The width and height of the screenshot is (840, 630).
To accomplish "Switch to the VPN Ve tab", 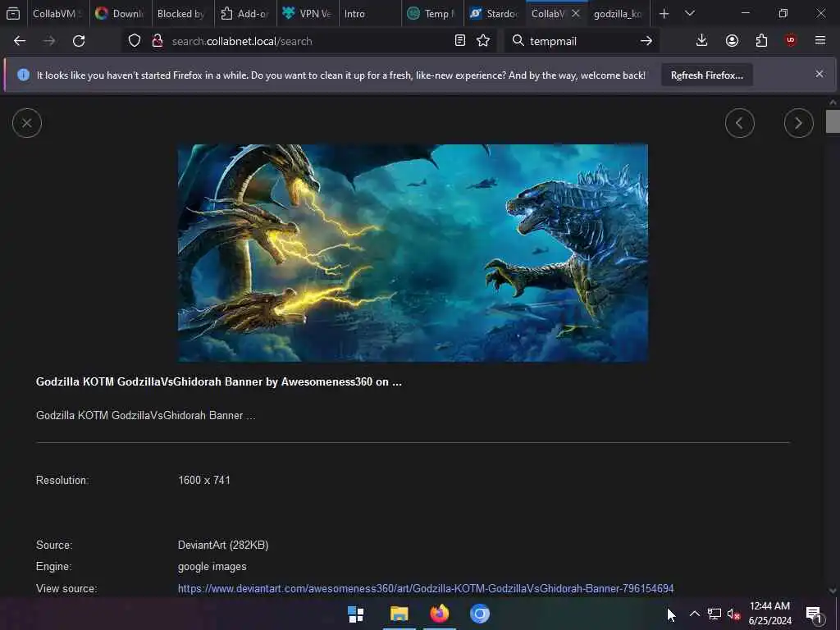I will [x=308, y=14].
